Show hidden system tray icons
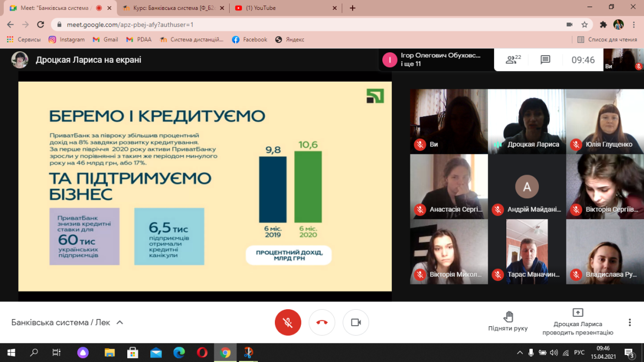Viewport: 644px width, 362px height. (x=519, y=353)
